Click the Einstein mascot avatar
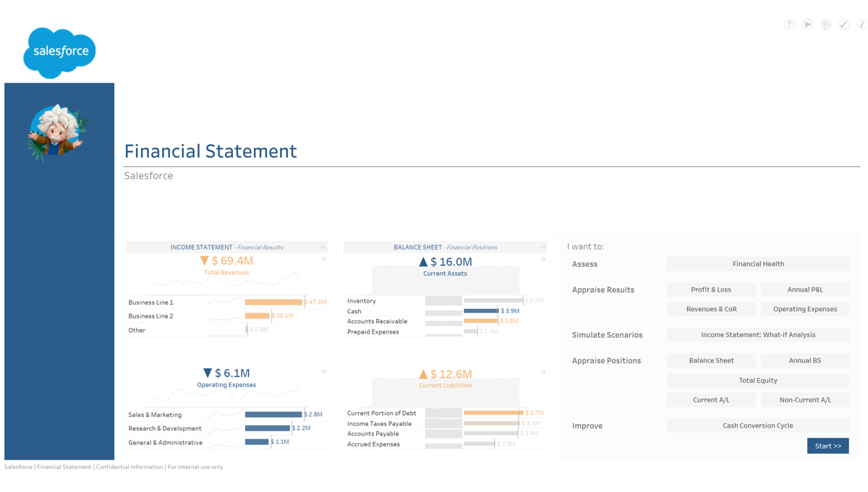This screenshot has width=868, height=492. click(x=58, y=132)
